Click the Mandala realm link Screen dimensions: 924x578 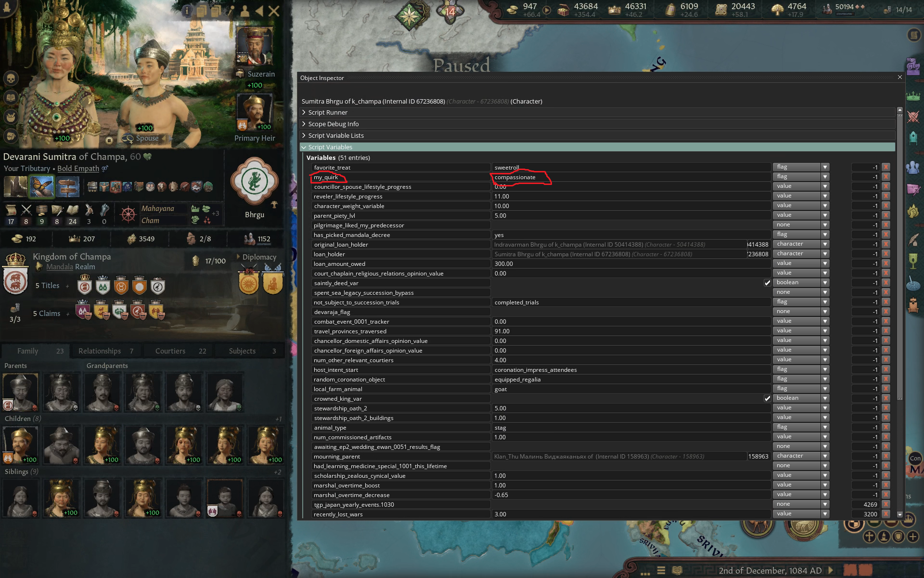coord(60,267)
